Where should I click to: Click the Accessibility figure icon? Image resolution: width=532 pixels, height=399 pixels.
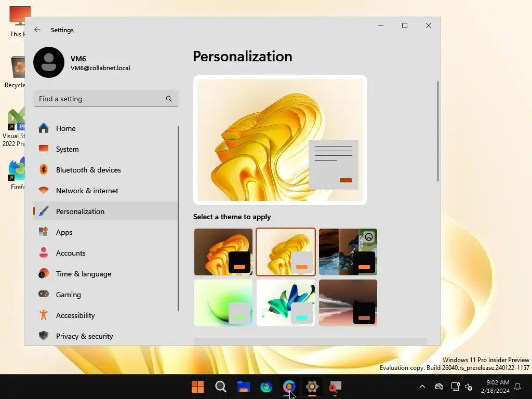pyautogui.click(x=44, y=315)
